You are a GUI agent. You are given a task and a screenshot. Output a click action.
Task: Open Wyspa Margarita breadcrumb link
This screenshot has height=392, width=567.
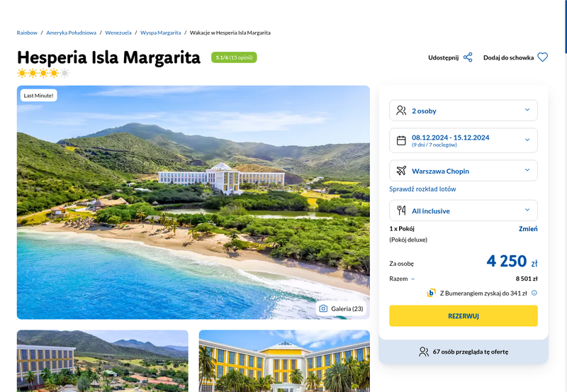click(161, 33)
